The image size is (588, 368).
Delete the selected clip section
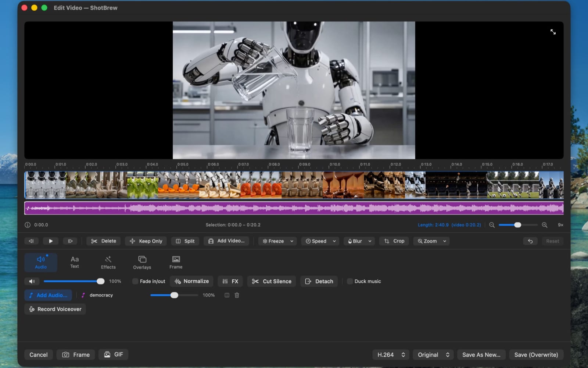[104, 241]
